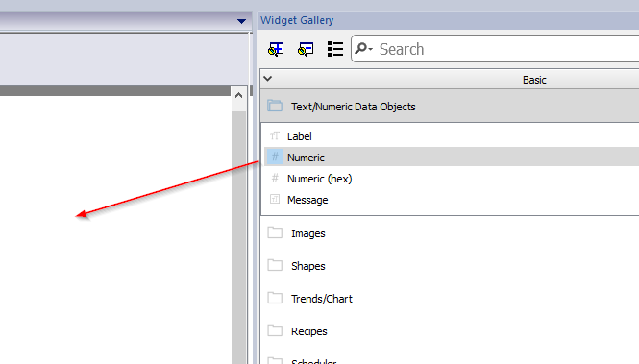Click the Message widget icon
The width and height of the screenshot is (639, 364).
(x=275, y=199)
